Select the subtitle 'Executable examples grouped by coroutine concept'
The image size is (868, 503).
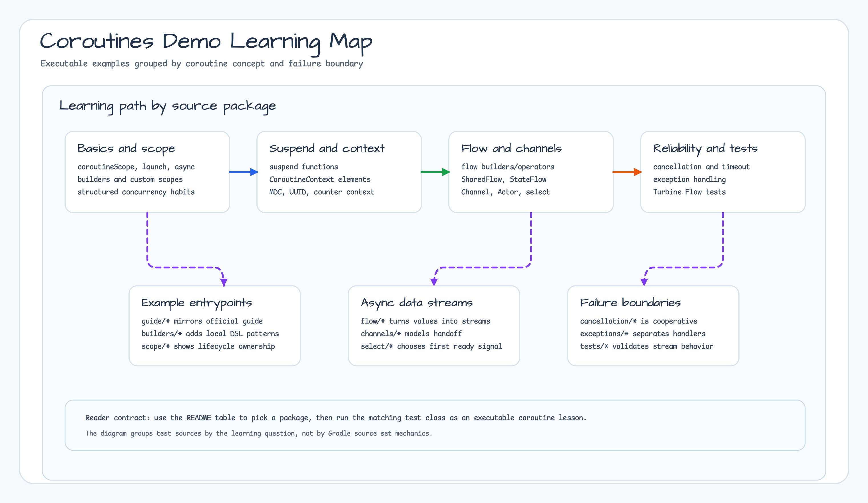(x=152, y=64)
